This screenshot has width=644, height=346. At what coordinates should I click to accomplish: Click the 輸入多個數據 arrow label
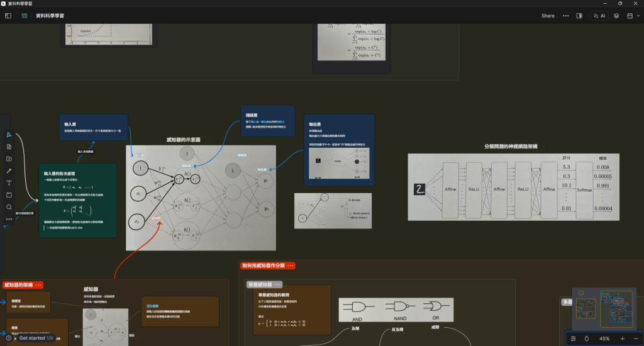[86, 152]
